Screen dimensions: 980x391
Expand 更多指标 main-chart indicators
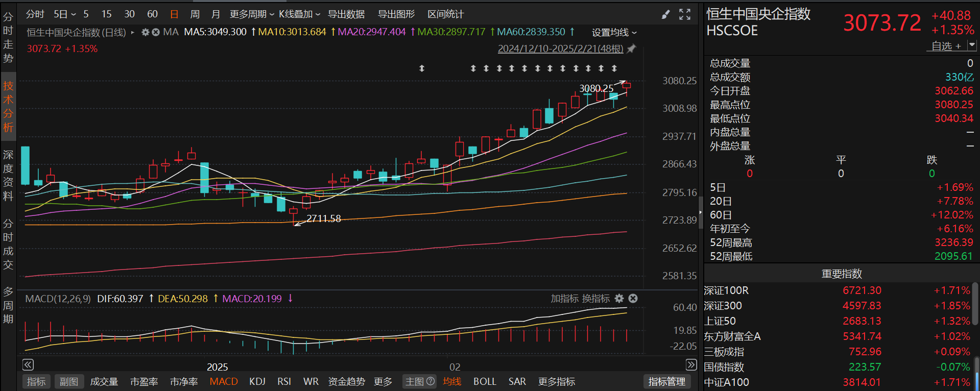(x=557, y=381)
